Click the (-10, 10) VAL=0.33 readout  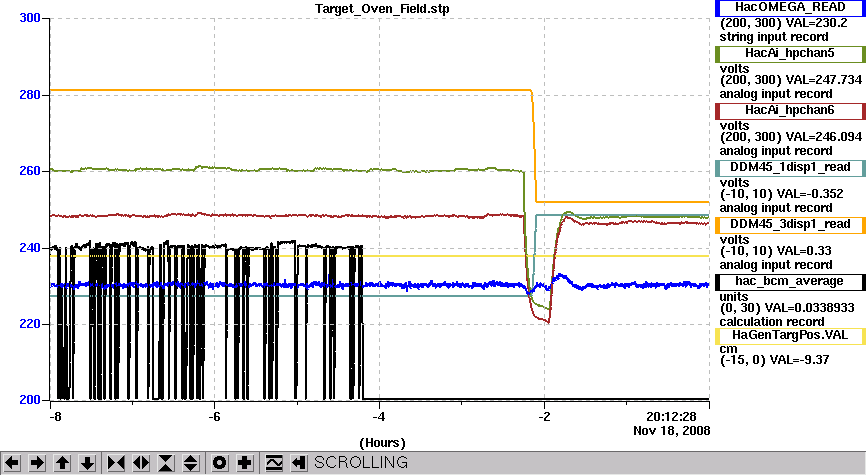[777, 251]
